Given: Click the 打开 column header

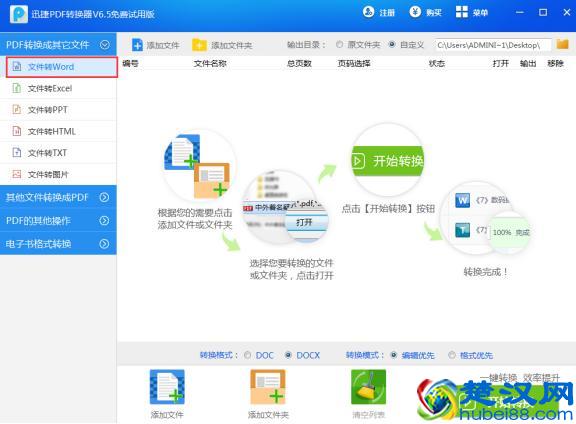Looking at the screenshot, I should 501,64.
